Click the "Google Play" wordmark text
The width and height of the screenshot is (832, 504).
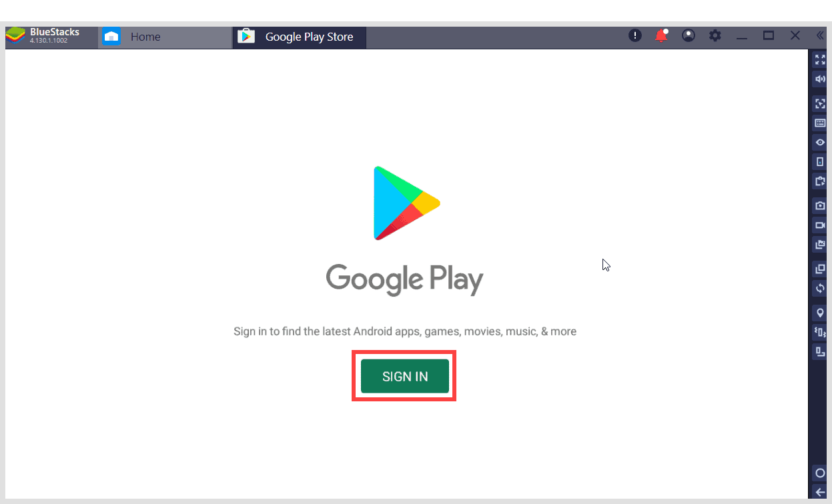click(x=404, y=279)
